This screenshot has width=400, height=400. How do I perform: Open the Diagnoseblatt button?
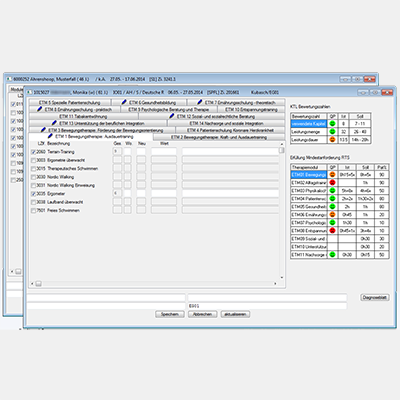(x=375, y=298)
